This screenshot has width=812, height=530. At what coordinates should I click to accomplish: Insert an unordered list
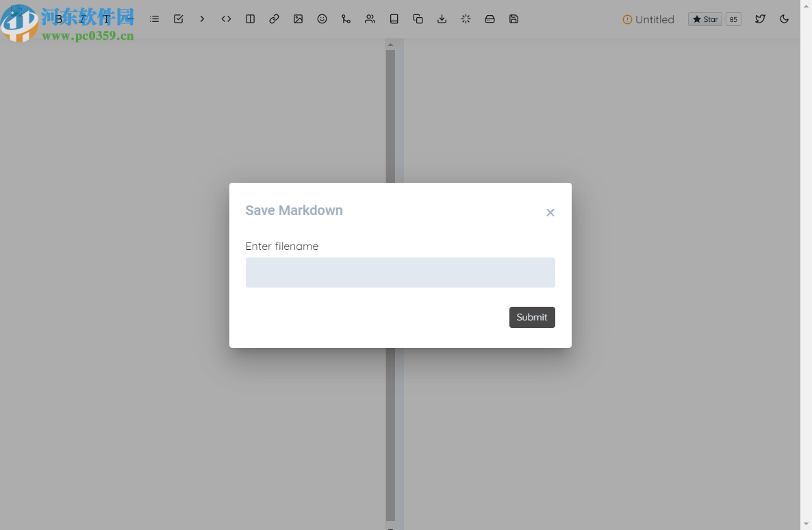[x=154, y=18]
